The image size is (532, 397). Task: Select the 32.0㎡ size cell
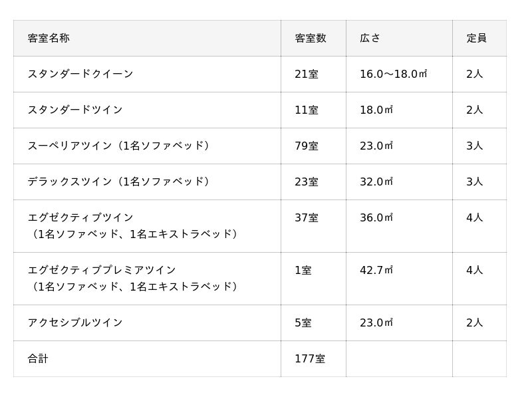(x=376, y=182)
